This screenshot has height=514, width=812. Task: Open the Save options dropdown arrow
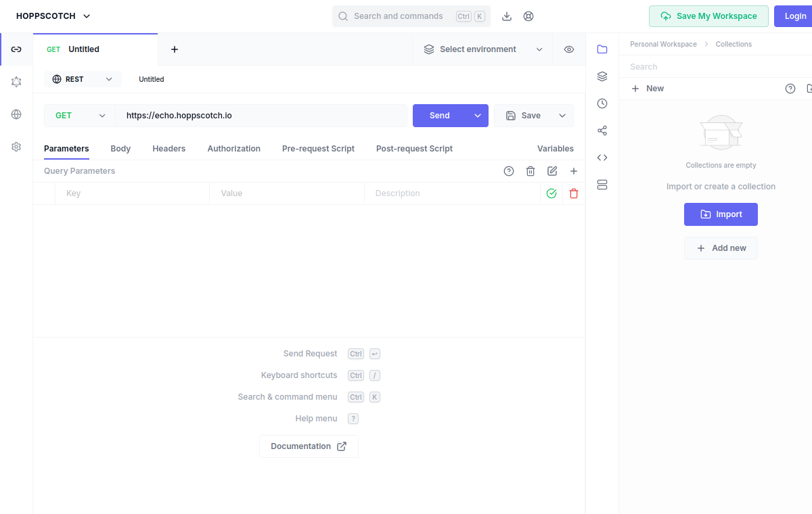(562, 116)
